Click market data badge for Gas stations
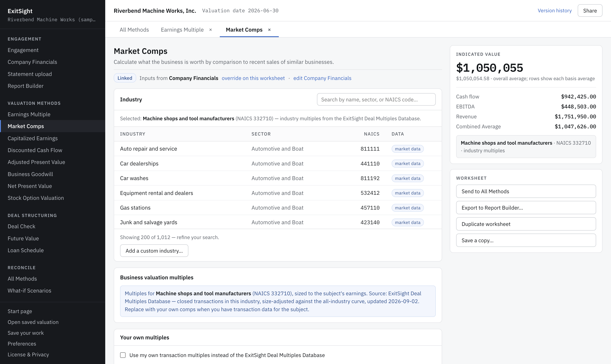611x364 pixels. pos(407,208)
